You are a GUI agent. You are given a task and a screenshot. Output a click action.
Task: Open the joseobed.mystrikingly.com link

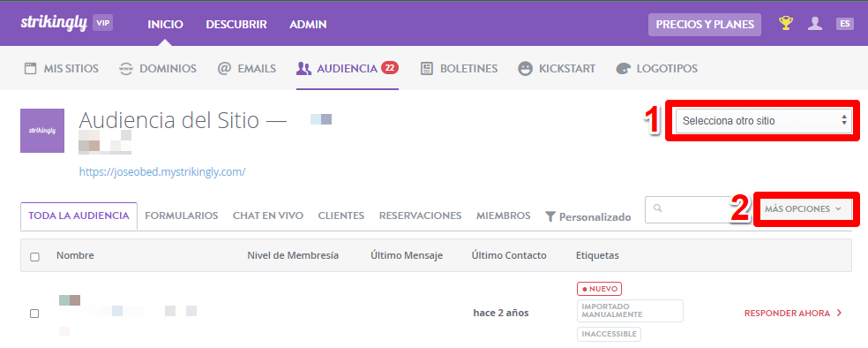pos(162,171)
